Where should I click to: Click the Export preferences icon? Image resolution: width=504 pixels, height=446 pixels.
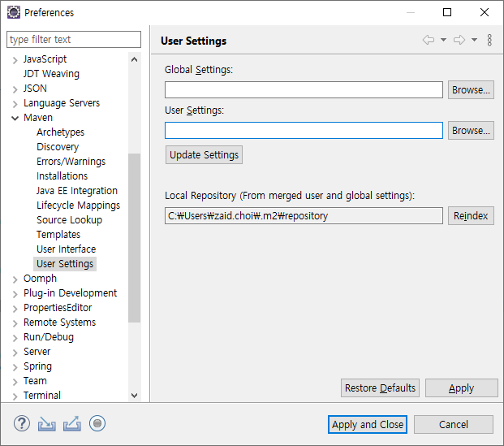click(72, 424)
